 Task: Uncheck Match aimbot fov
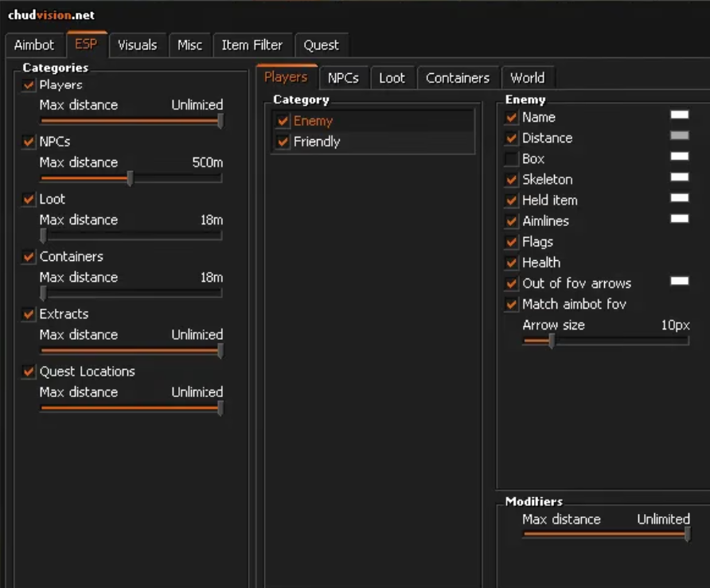(511, 304)
